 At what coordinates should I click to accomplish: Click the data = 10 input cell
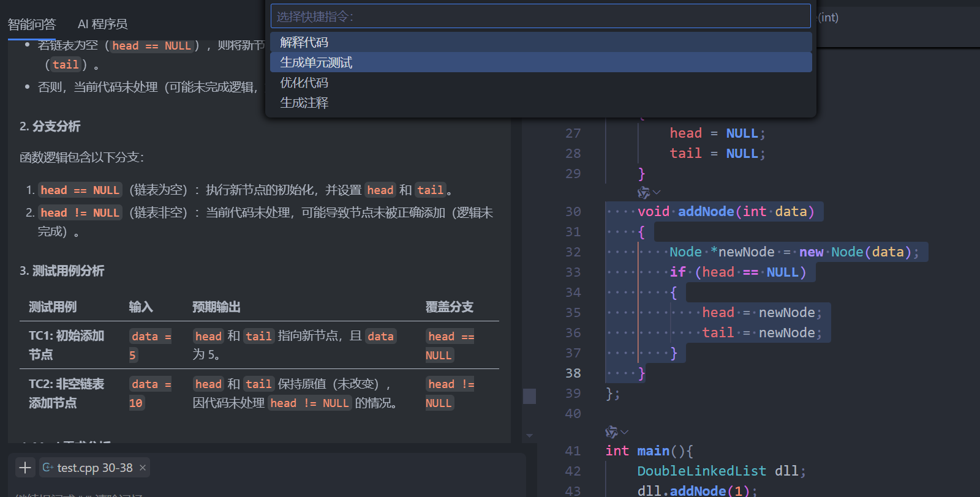(151, 394)
